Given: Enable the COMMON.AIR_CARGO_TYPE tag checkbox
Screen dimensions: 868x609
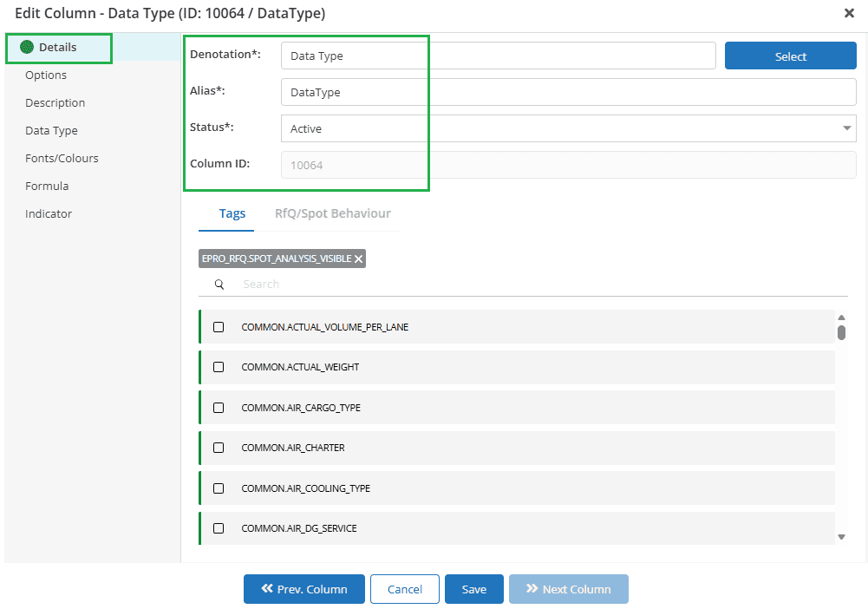Looking at the screenshot, I should [x=219, y=408].
